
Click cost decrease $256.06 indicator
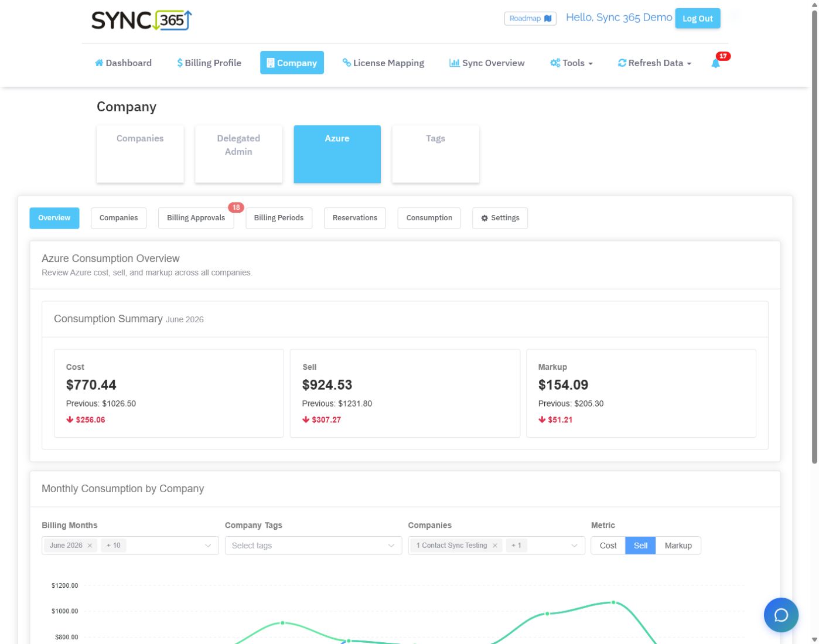pyautogui.click(x=86, y=420)
